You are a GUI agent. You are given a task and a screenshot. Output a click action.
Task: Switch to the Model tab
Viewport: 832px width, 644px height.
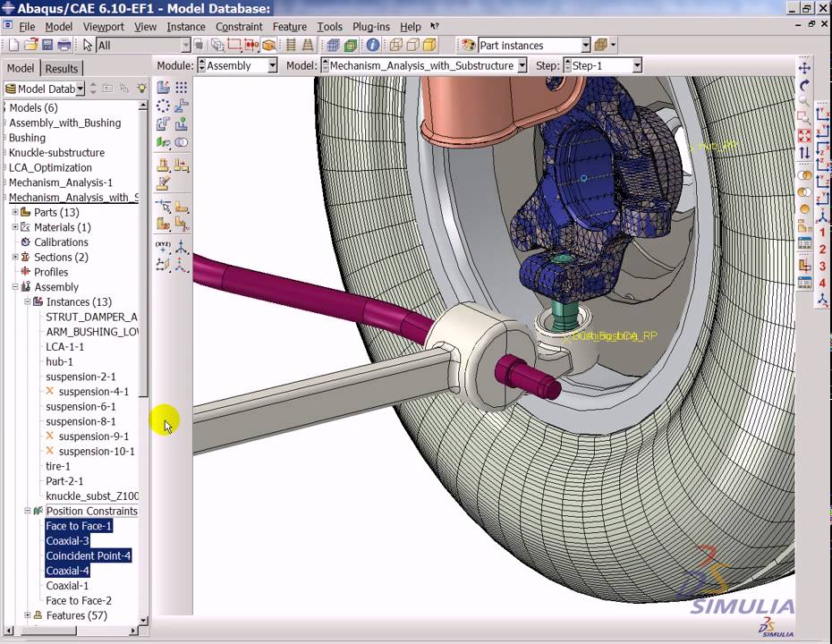21,68
